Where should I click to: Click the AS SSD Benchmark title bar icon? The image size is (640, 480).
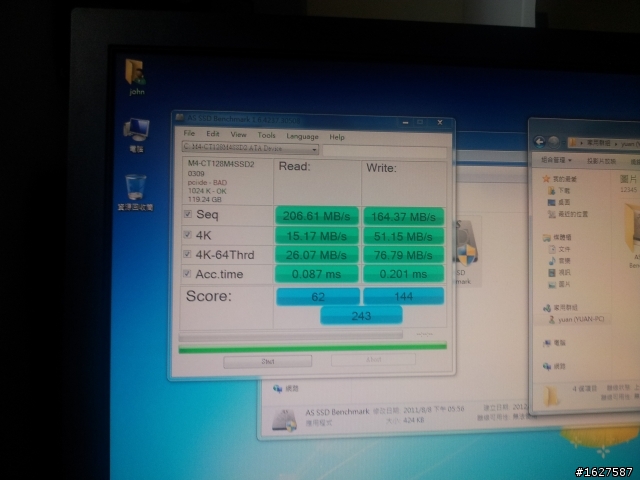coord(180,118)
